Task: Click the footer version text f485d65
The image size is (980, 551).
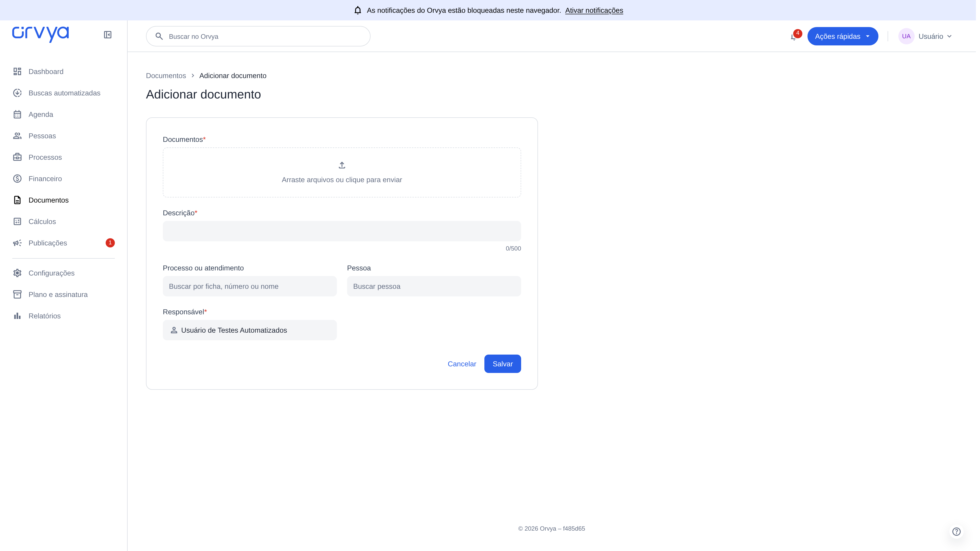Action: [574, 529]
